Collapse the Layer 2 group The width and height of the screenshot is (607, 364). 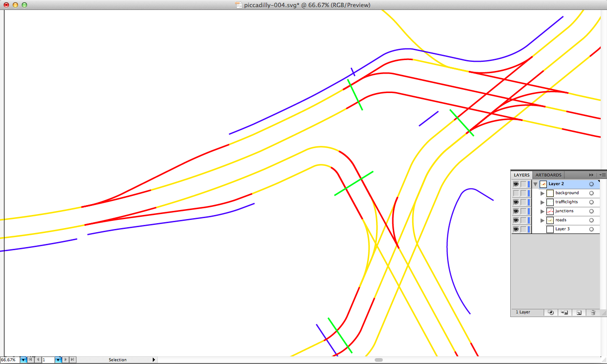[536, 184]
